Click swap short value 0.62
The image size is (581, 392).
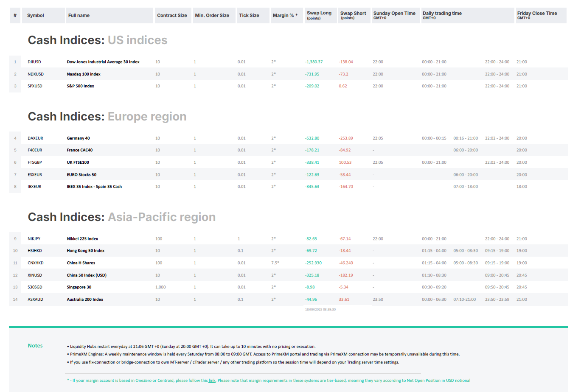(343, 86)
